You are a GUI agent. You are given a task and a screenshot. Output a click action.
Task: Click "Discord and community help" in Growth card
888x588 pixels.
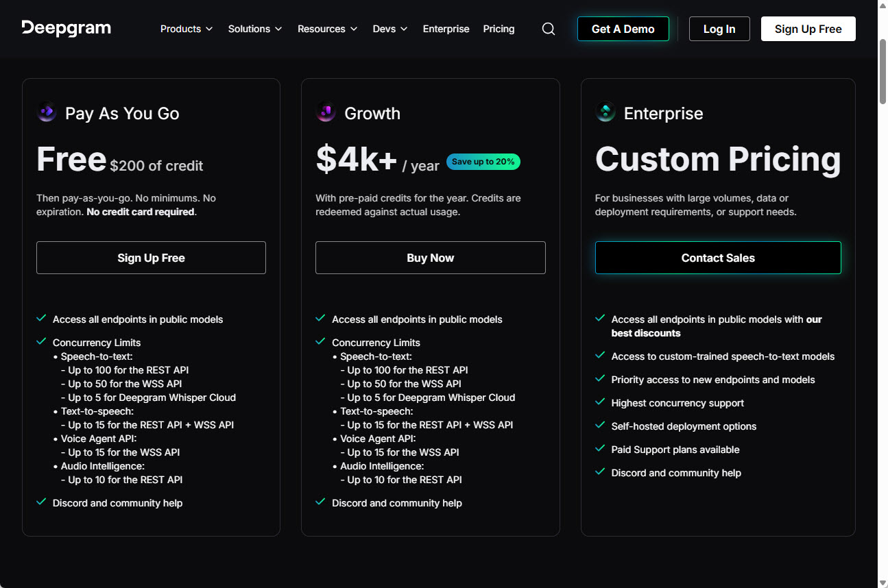point(397,503)
